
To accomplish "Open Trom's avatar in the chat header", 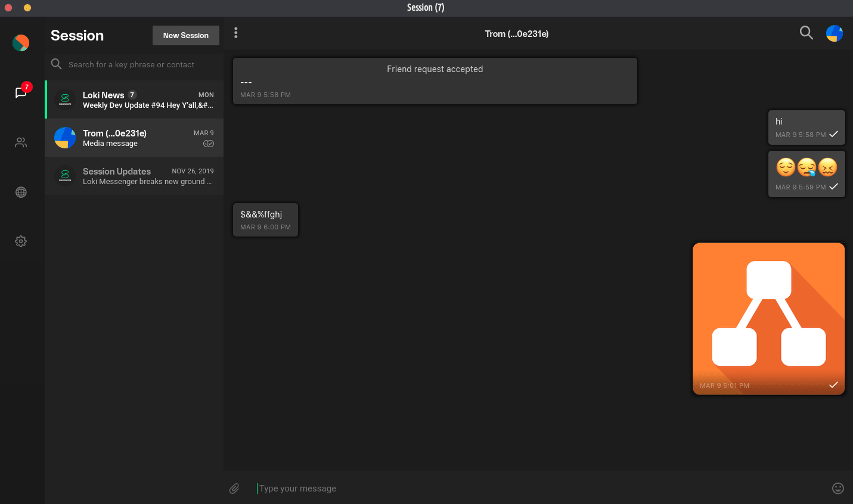I will point(835,33).
